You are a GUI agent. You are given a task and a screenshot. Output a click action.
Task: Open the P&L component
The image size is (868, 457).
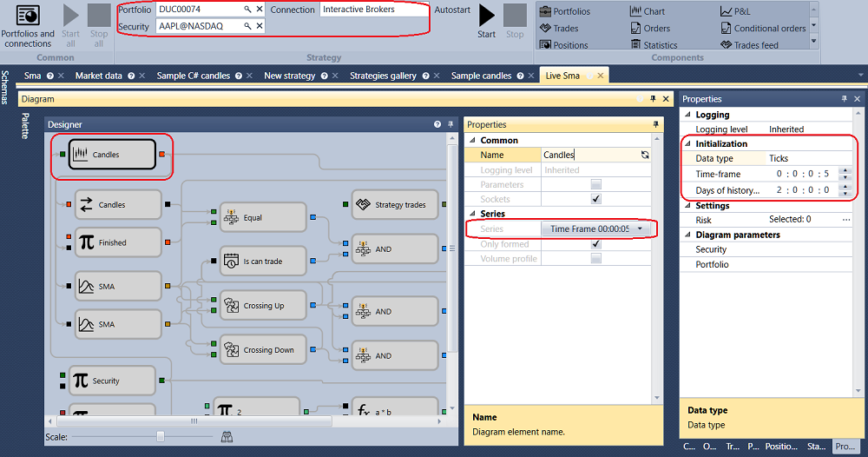(735, 11)
